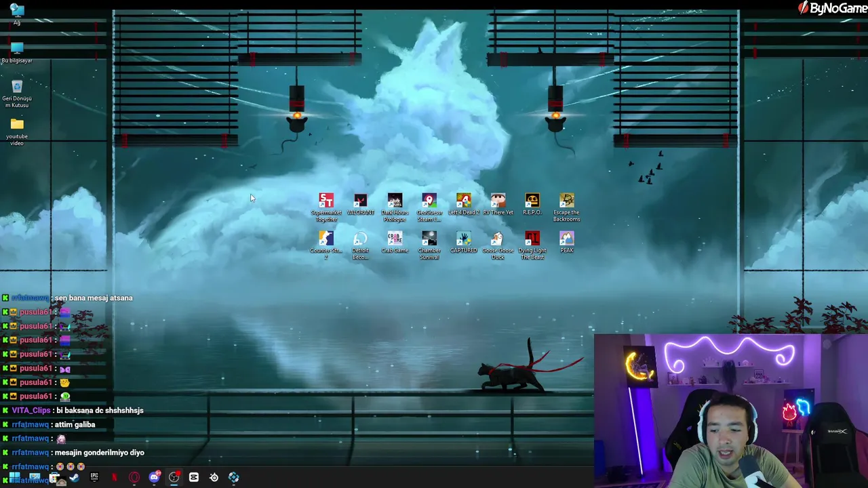Click chat message 'bi baksana dc shshshhsjs'
The width and height of the screenshot is (868, 488).
[100, 410]
